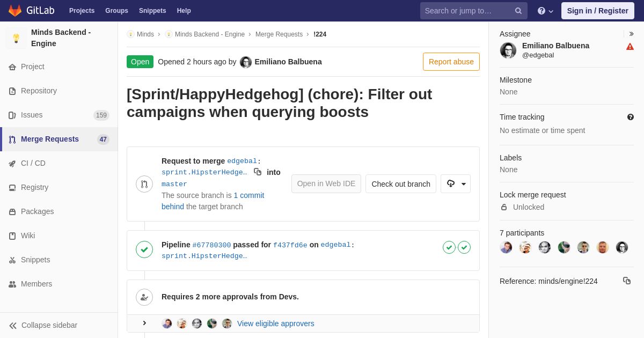Click the pipeline passed status icon
The width and height of the screenshot is (644, 338).
pyautogui.click(x=144, y=249)
